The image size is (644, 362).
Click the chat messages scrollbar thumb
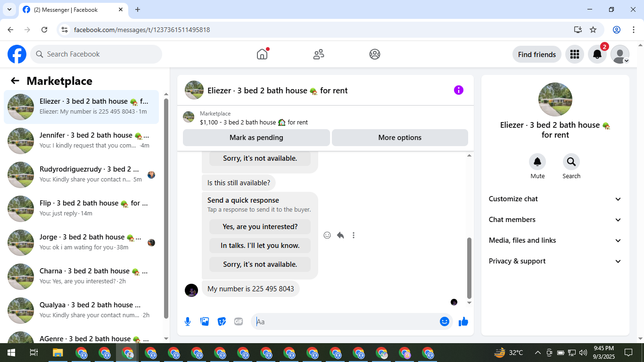click(469, 268)
